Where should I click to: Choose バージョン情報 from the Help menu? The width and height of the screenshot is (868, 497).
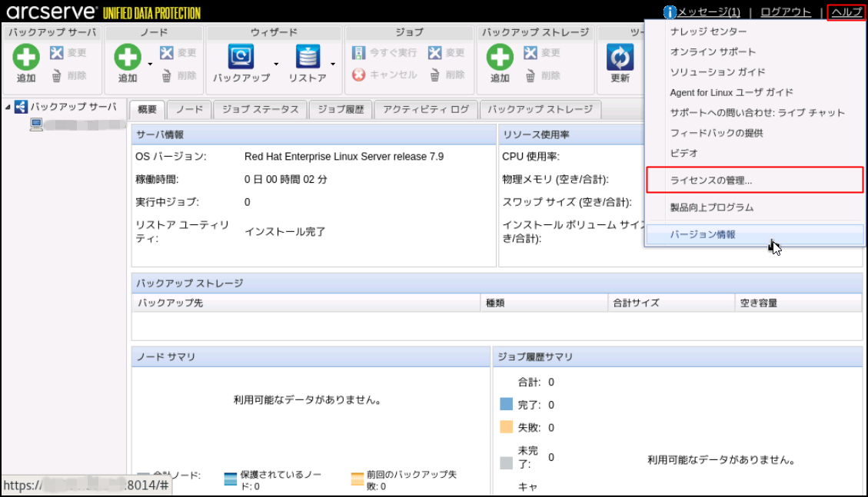tap(703, 235)
